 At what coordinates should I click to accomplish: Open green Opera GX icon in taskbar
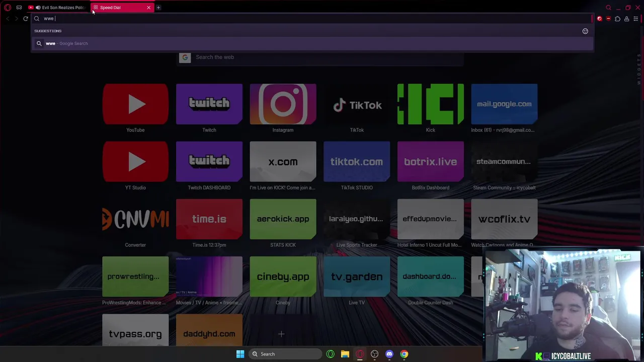coord(331,354)
